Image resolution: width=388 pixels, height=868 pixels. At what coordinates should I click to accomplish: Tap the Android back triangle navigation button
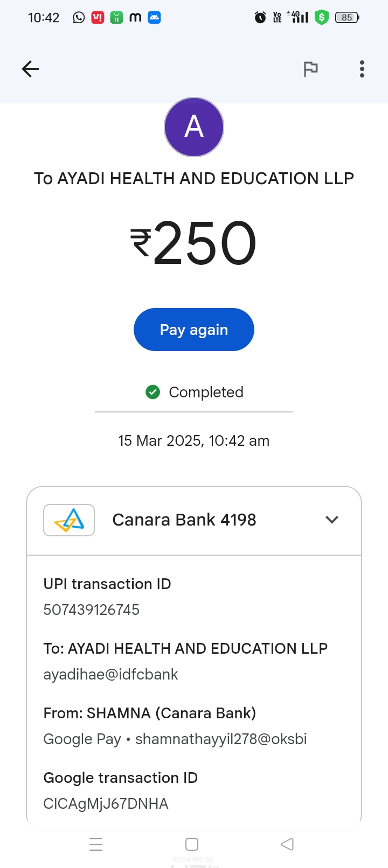tap(287, 844)
